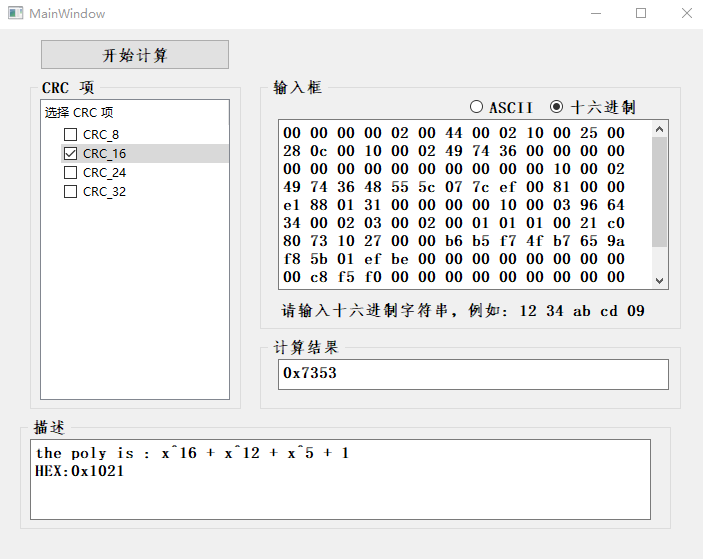
Task: Maximize the MainWindow window
Action: 641,13
